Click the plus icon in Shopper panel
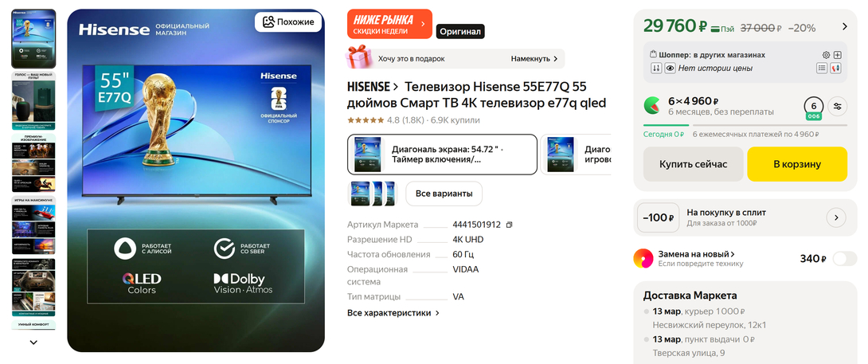868x364 pixels. click(837, 55)
